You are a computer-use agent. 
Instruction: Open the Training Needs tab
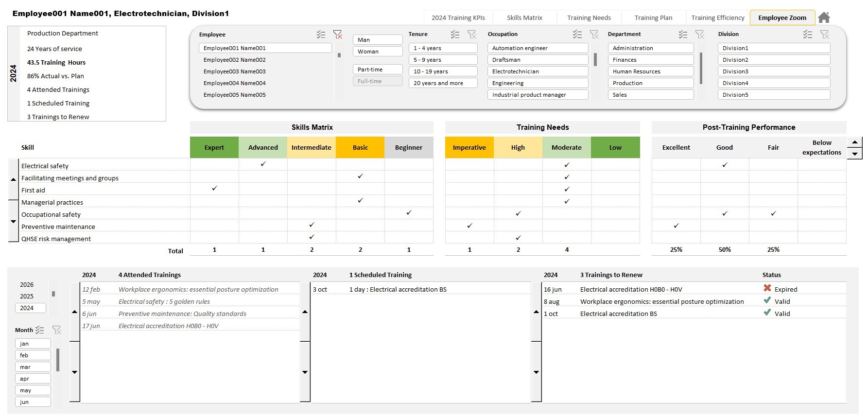[x=589, y=17]
